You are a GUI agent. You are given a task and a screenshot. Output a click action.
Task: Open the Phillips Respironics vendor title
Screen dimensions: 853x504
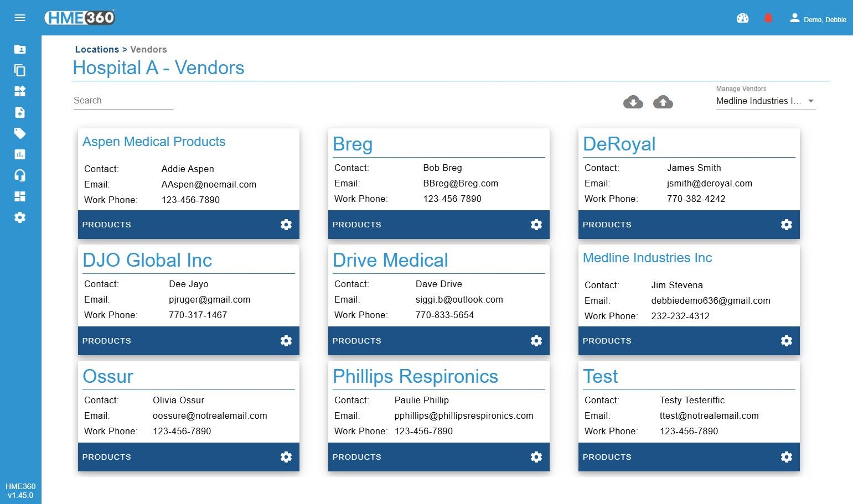click(415, 376)
